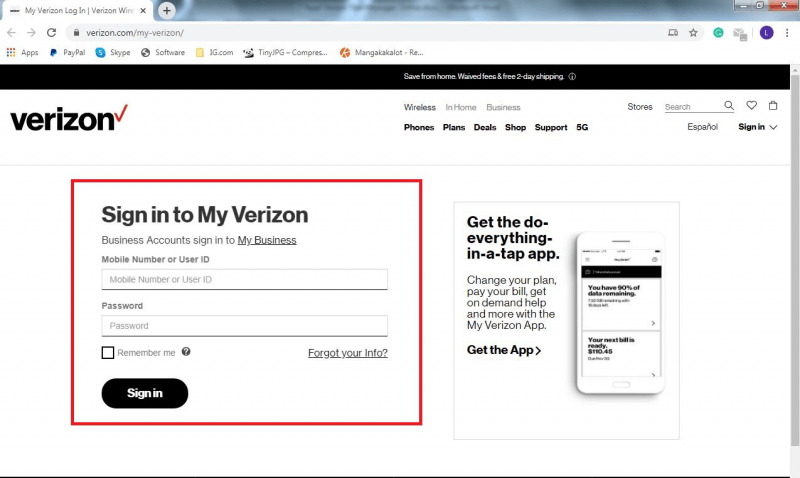Open the Chrome profile avatar
The width and height of the screenshot is (800, 478).
point(766,33)
